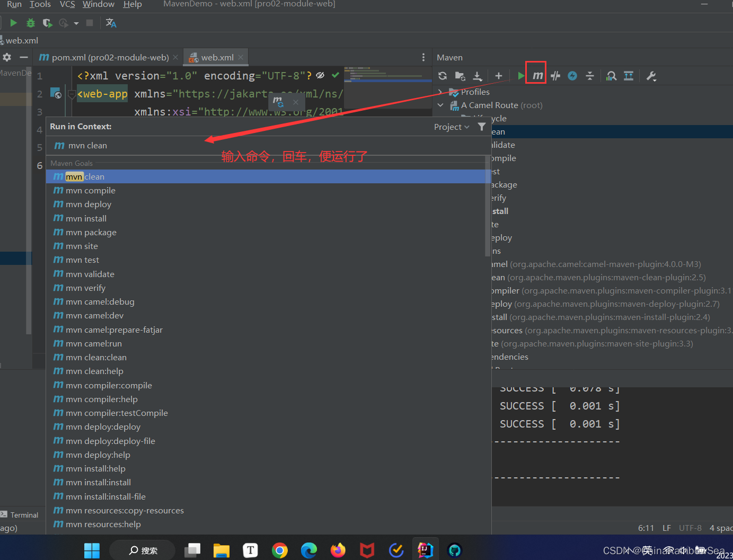Toggle Skip Tests mode in Maven
733x560 pixels.
pos(572,76)
